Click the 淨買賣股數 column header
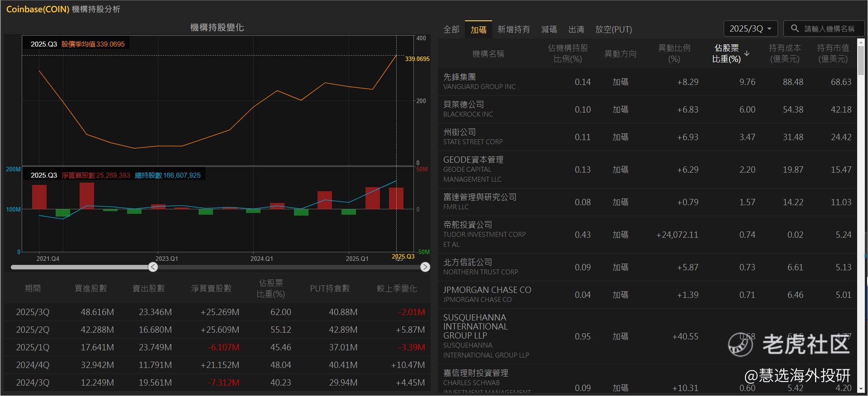Screen dimensions: 868x396 point(211,288)
